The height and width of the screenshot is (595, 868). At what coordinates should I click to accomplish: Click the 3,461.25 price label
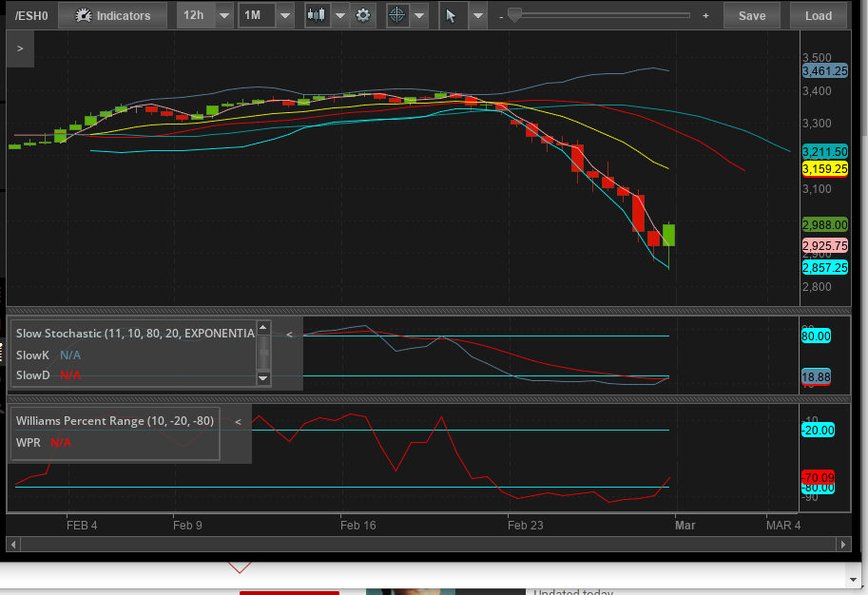coord(825,71)
